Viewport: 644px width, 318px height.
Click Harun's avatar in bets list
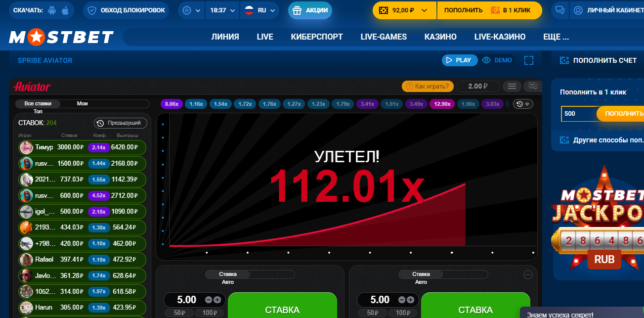click(26, 308)
